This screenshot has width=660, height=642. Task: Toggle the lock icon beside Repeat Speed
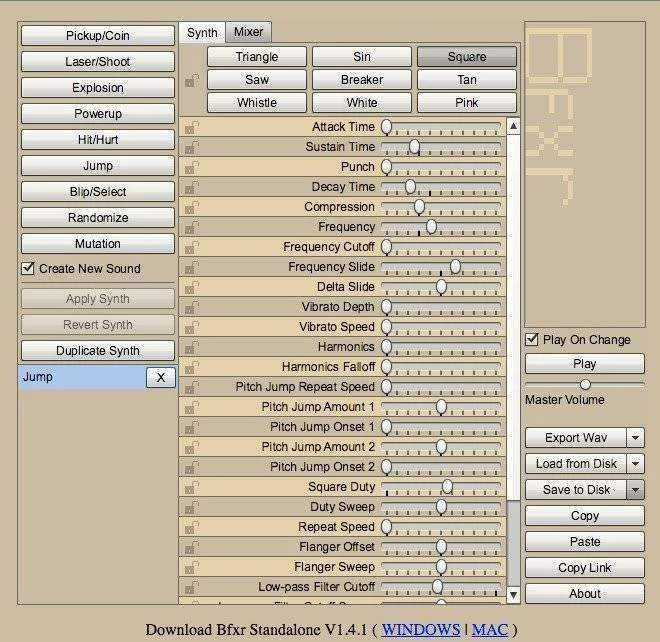click(x=192, y=527)
